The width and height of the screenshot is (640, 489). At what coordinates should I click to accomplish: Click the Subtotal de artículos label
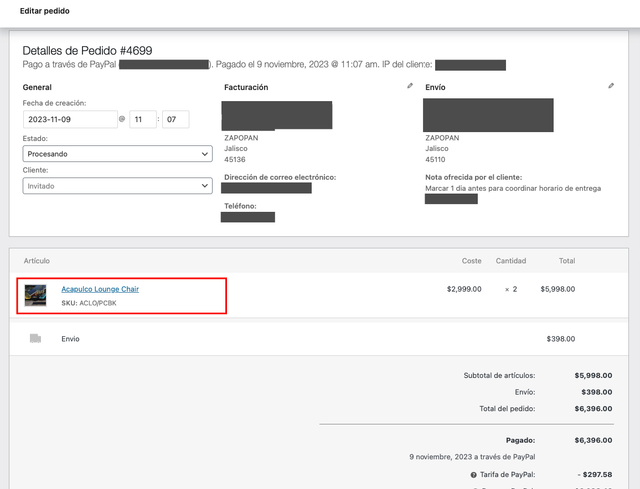pyautogui.click(x=499, y=375)
